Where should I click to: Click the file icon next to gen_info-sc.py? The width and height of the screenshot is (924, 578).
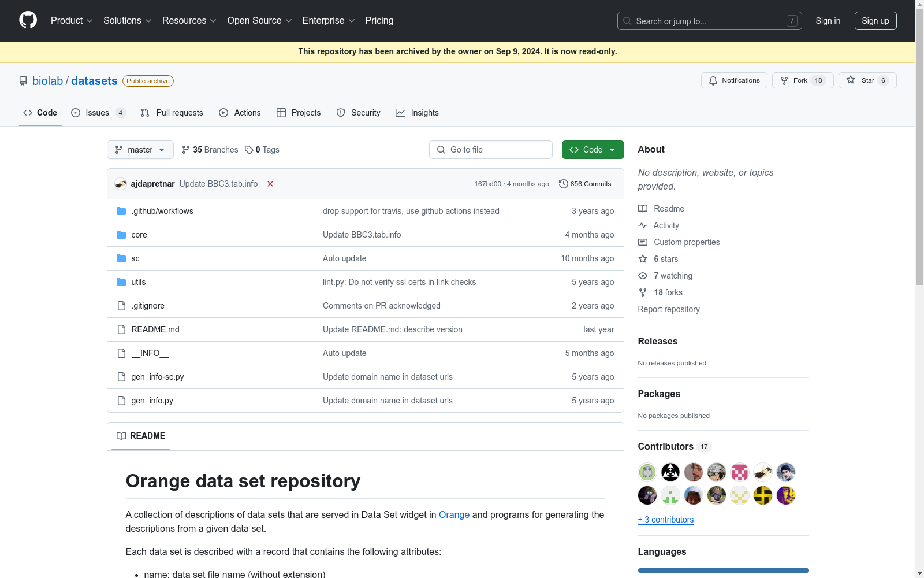pyautogui.click(x=121, y=377)
